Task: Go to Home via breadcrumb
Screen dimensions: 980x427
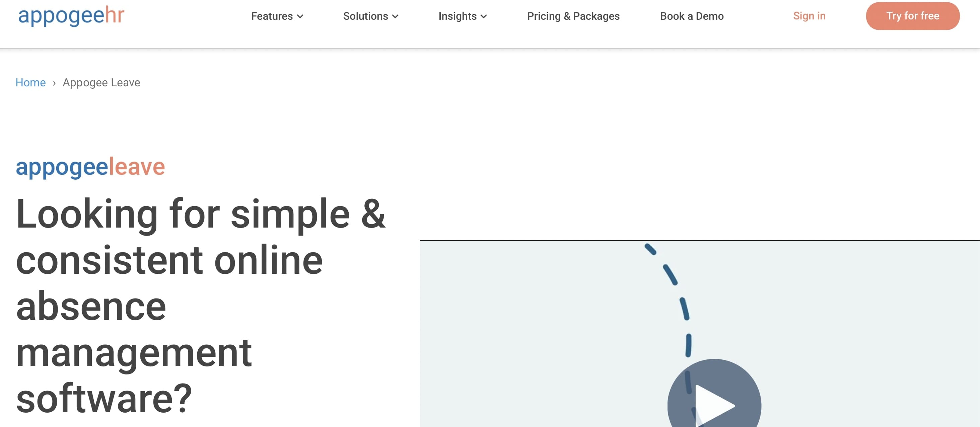Action: click(30, 83)
